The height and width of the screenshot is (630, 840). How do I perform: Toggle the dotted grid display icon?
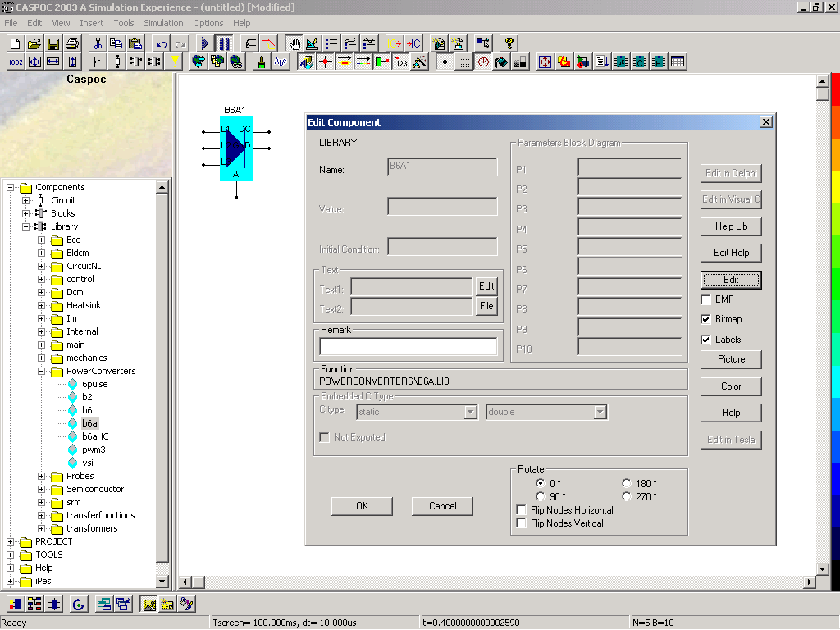click(x=464, y=62)
